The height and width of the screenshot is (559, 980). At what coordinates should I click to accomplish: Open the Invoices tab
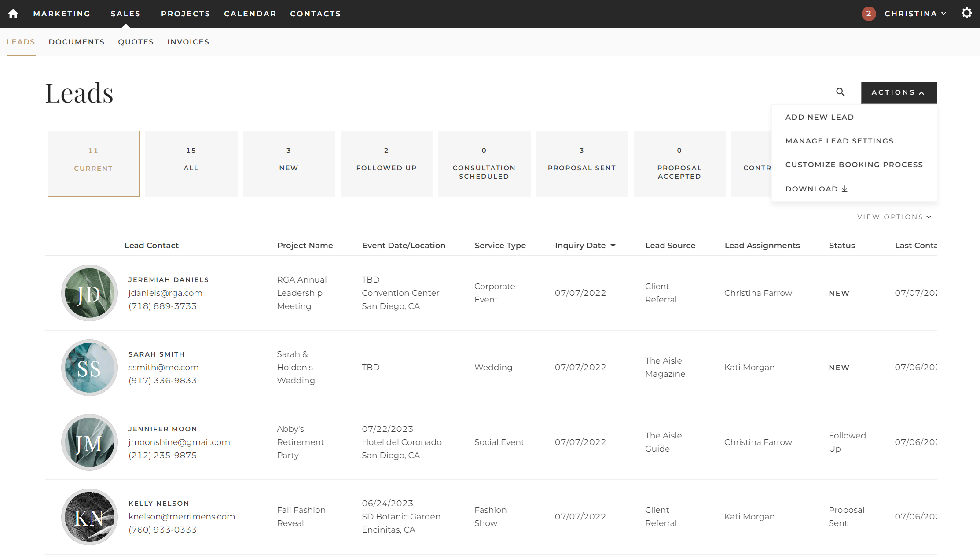point(188,42)
